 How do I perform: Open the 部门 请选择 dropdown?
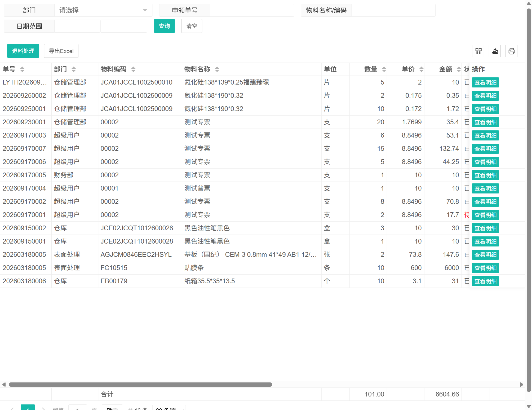103,10
